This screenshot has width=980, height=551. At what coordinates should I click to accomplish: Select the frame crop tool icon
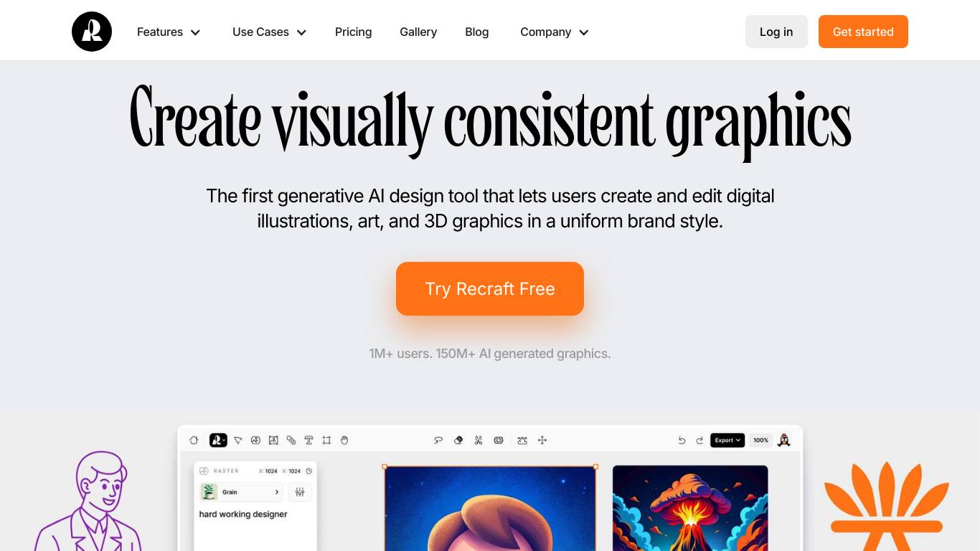click(x=326, y=441)
